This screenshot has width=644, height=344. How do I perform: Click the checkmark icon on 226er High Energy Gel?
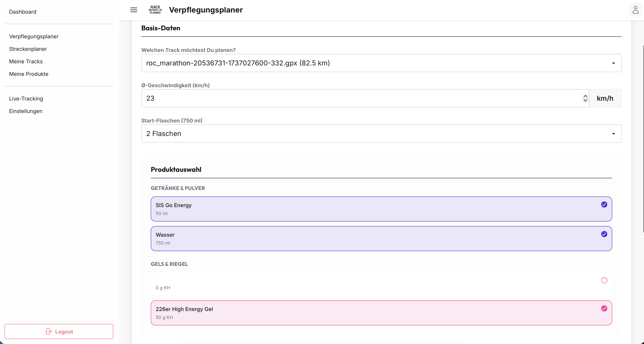pos(604,309)
